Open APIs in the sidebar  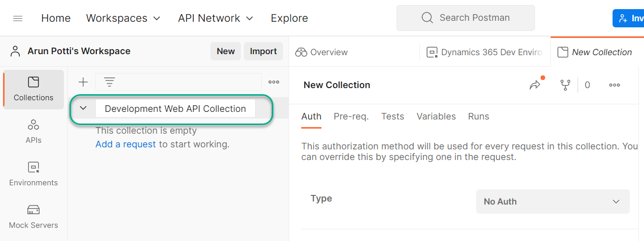point(33,132)
